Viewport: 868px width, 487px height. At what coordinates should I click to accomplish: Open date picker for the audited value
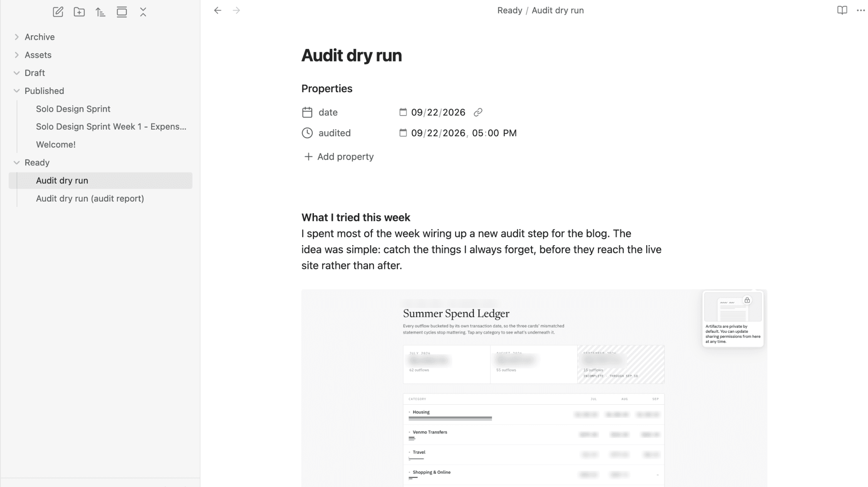point(403,133)
